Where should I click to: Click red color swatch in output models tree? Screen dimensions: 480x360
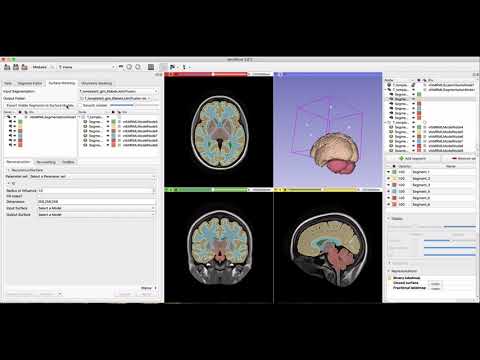click(114, 140)
